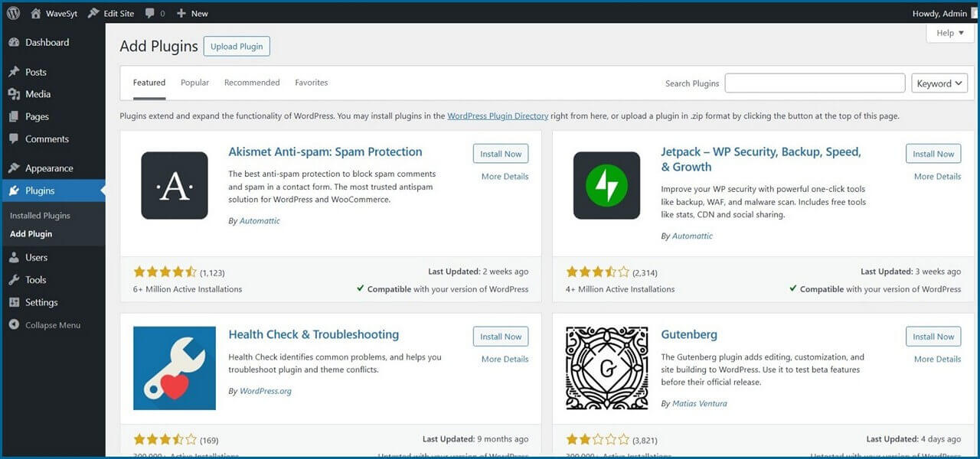The image size is (980, 459).
Task: Install Health Check & Troubleshooting plugin
Action: pyautogui.click(x=501, y=337)
